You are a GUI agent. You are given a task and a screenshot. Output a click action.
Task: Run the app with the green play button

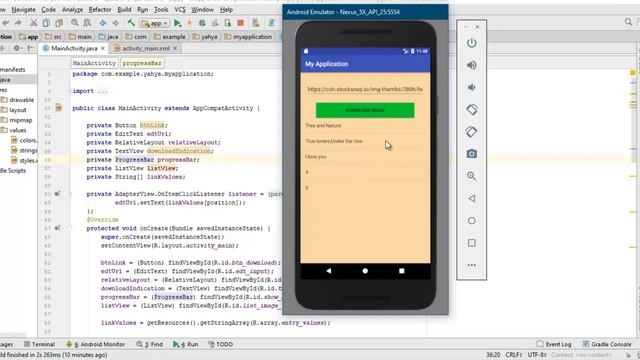point(177,23)
